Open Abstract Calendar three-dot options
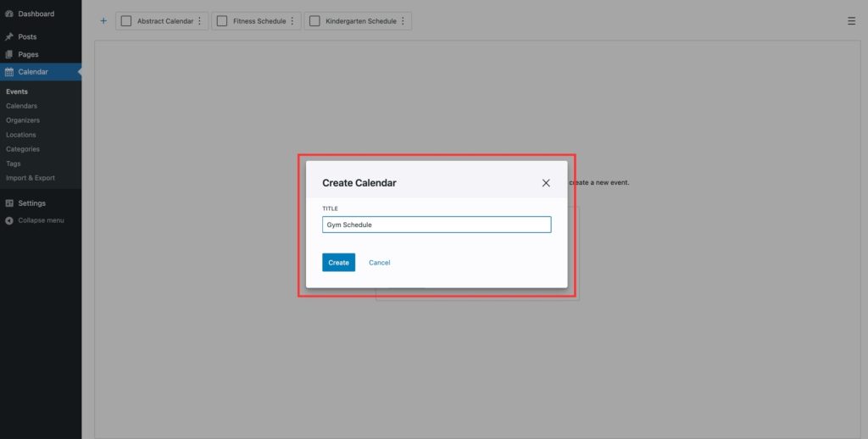The image size is (868, 439). pyautogui.click(x=200, y=21)
